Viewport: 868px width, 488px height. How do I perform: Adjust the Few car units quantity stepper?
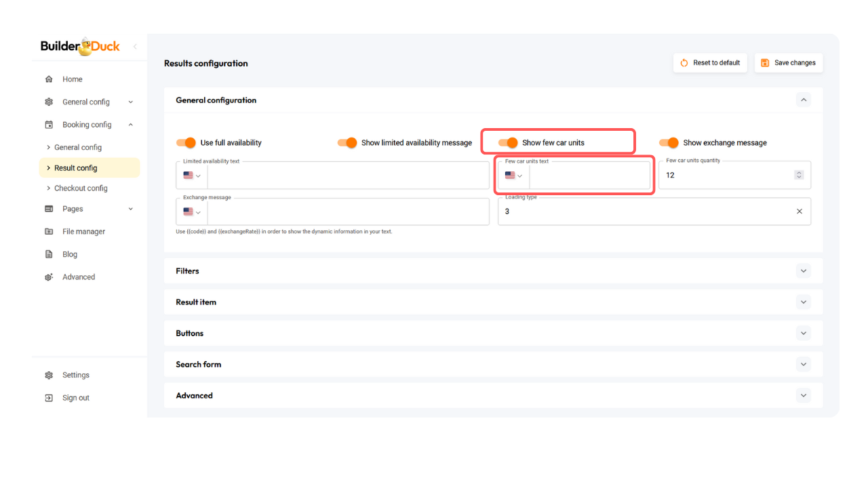pos(799,175)
